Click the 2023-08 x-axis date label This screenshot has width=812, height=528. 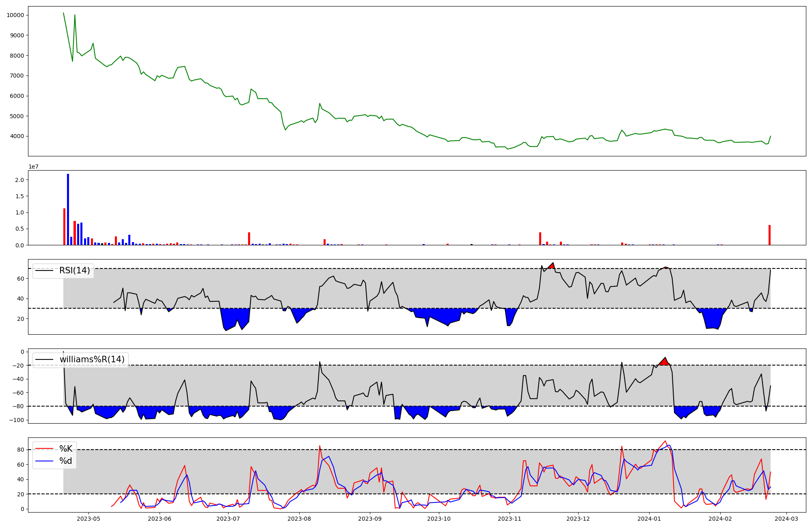pos(299,519)
